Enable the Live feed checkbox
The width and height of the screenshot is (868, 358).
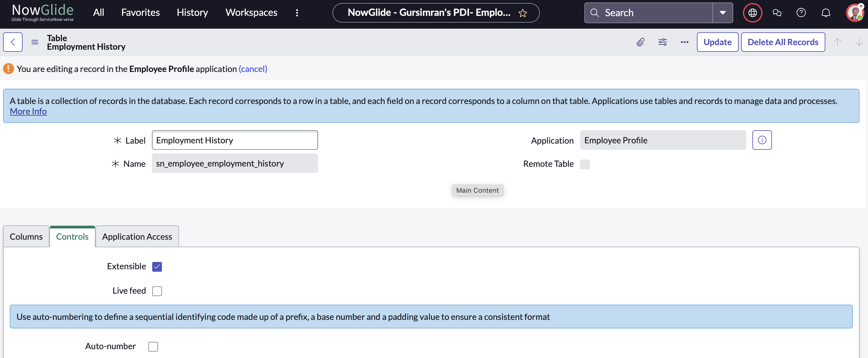click(x=157, y=291)
